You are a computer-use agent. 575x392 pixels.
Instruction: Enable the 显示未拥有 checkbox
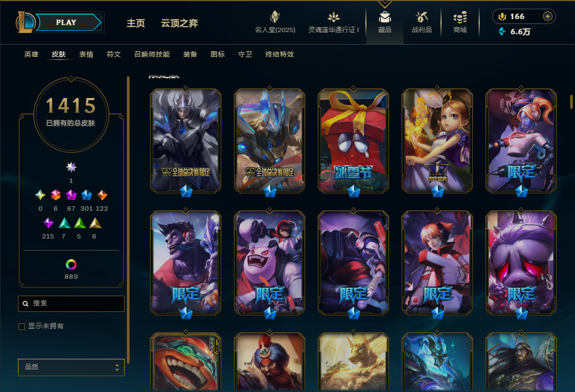coord(22,326)
